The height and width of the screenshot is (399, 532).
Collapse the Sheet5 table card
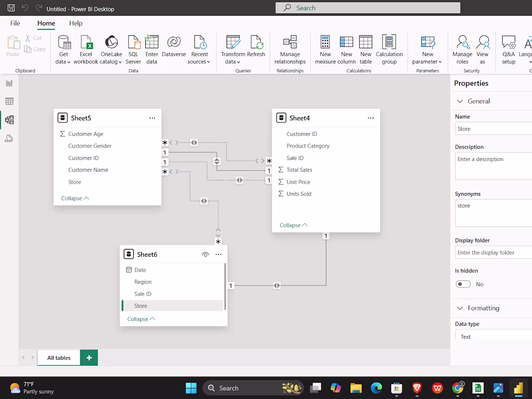coord(75,198)
